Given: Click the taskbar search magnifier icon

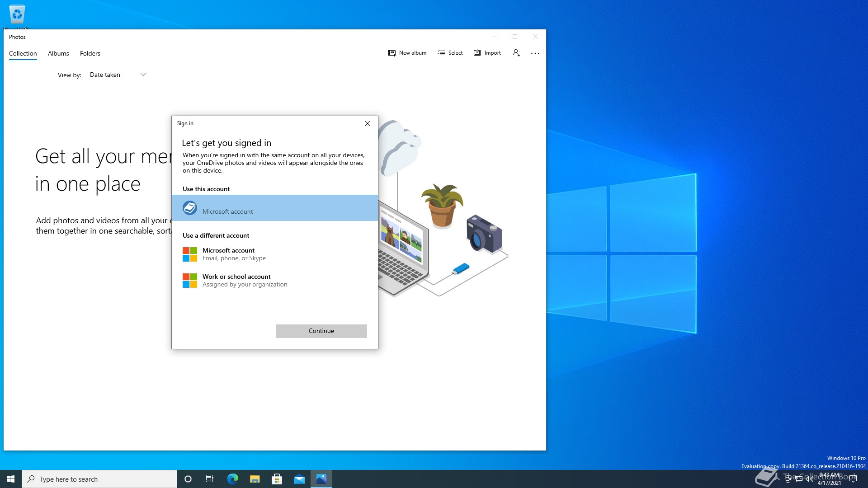Looking at the screenshot, I should [31, 479].
